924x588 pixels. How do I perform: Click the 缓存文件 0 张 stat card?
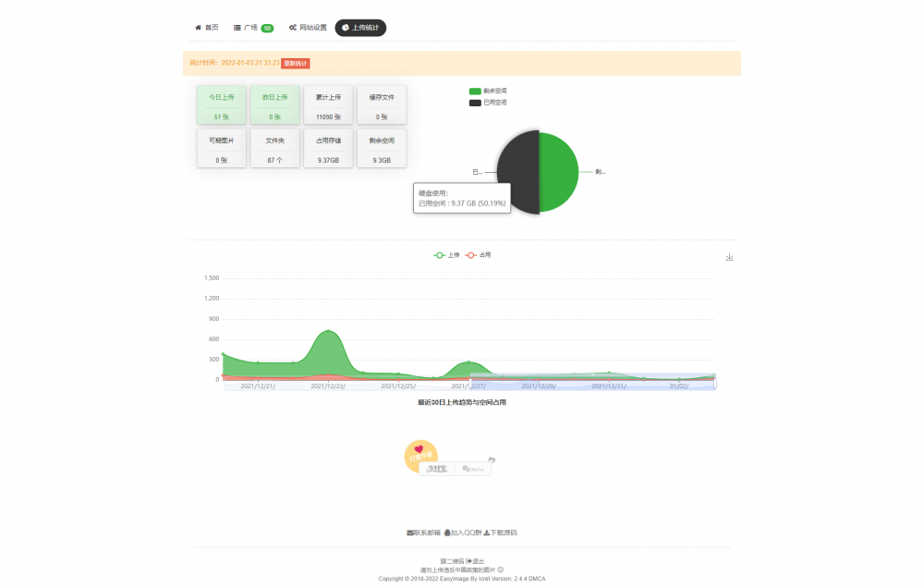coord(382,105)
